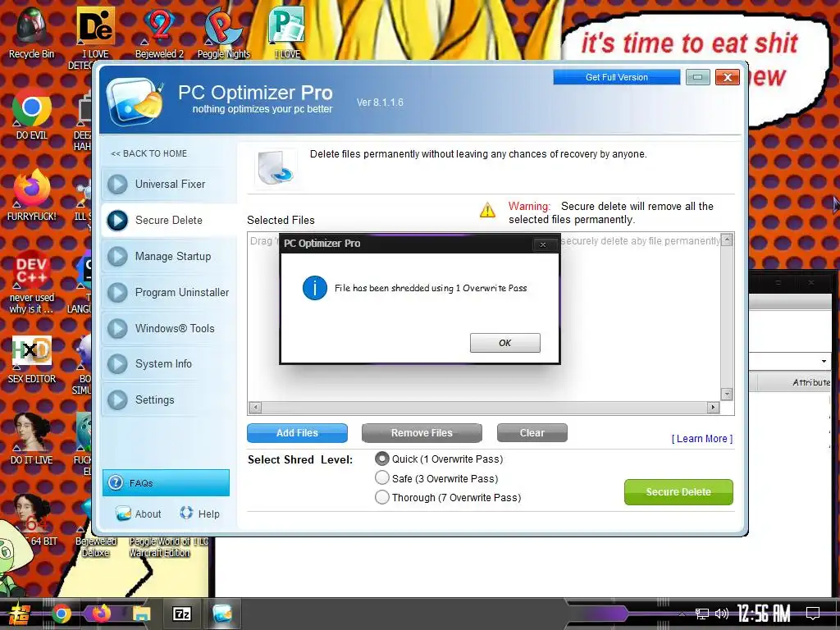Click the Help lifebuoy icon

pyautogui.click(x=186, y=513)
